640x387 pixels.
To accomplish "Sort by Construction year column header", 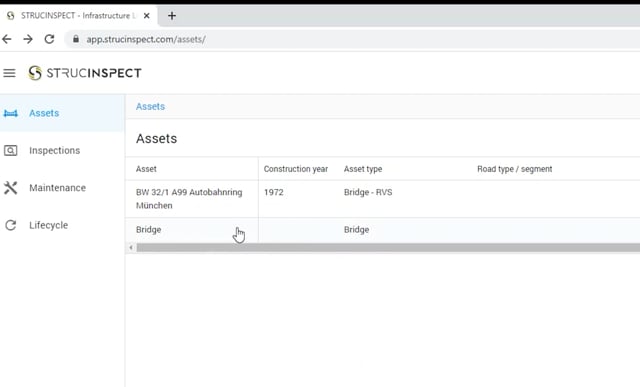I will tap(296, 169).
